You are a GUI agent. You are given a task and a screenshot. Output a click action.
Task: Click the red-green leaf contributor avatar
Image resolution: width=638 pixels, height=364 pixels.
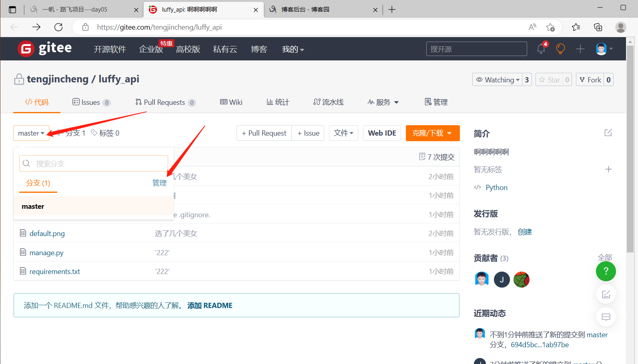coord(522,280)
